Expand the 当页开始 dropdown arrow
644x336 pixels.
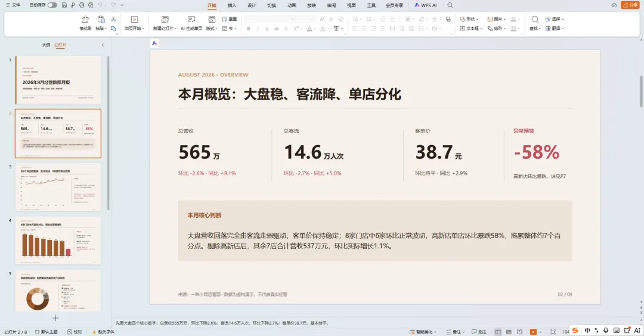(143, 29)
